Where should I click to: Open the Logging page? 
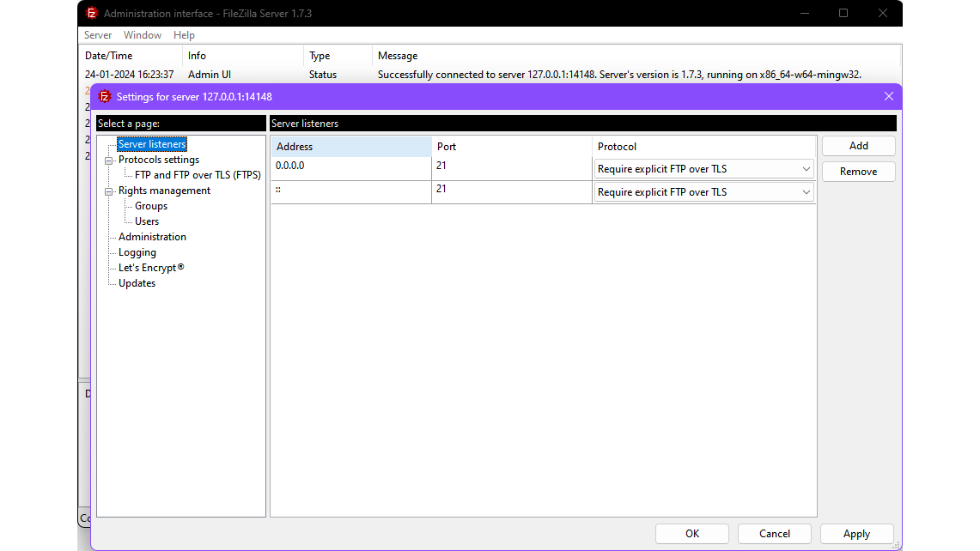137,252
